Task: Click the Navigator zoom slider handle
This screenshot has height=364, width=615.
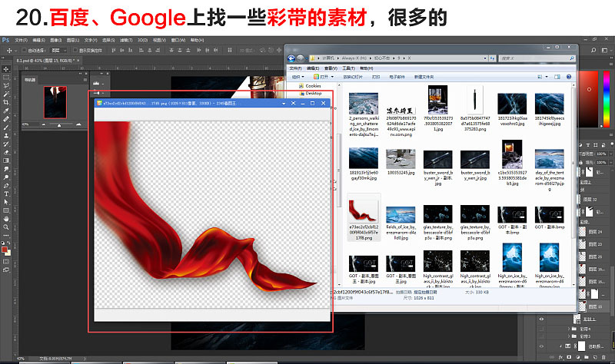Action: tap(59, 125)
